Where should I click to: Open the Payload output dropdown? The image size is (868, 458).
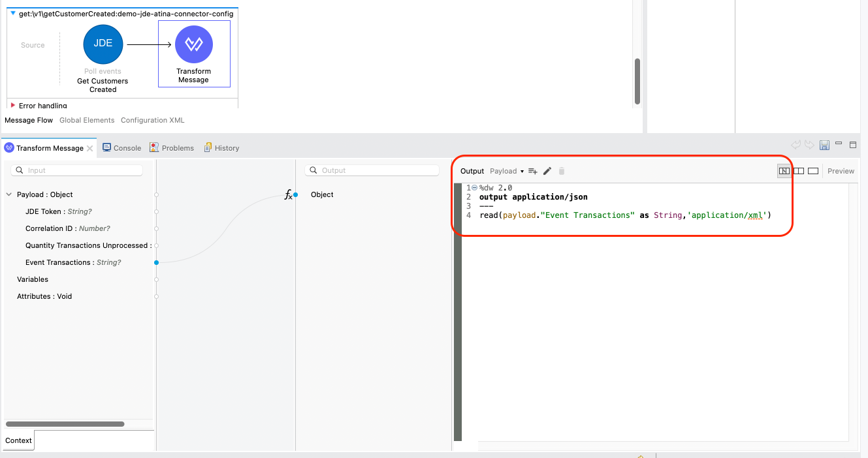(x=507, y=171)
